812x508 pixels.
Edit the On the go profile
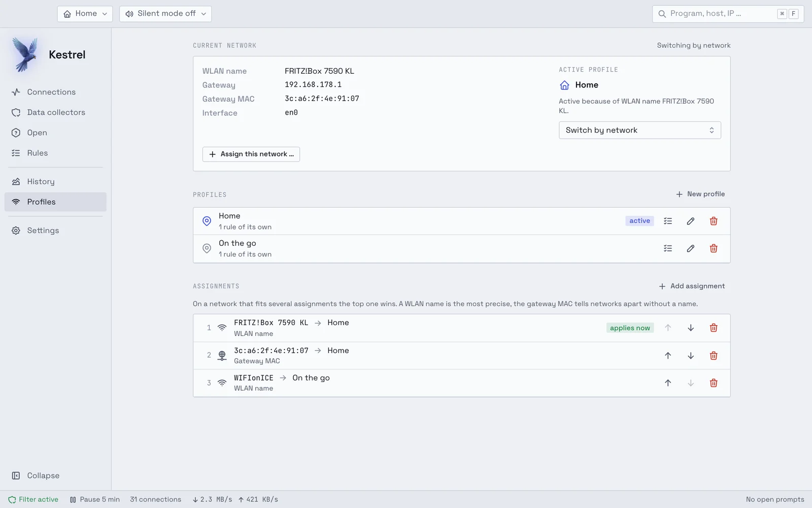[x=691, y=248]
